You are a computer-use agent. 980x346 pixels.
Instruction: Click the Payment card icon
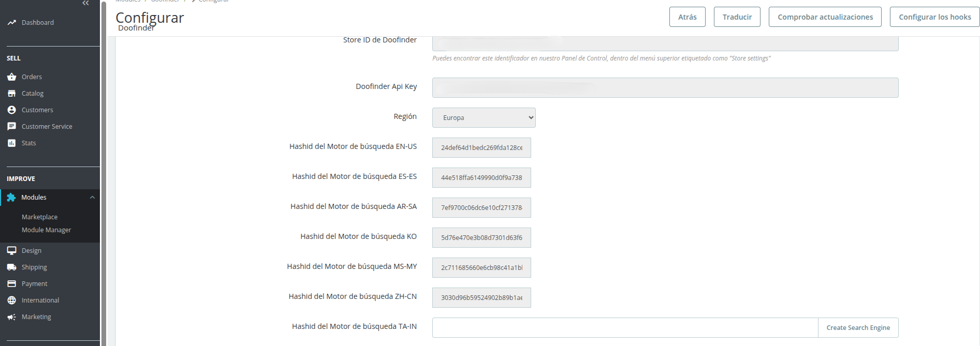(x=11, y=284)
